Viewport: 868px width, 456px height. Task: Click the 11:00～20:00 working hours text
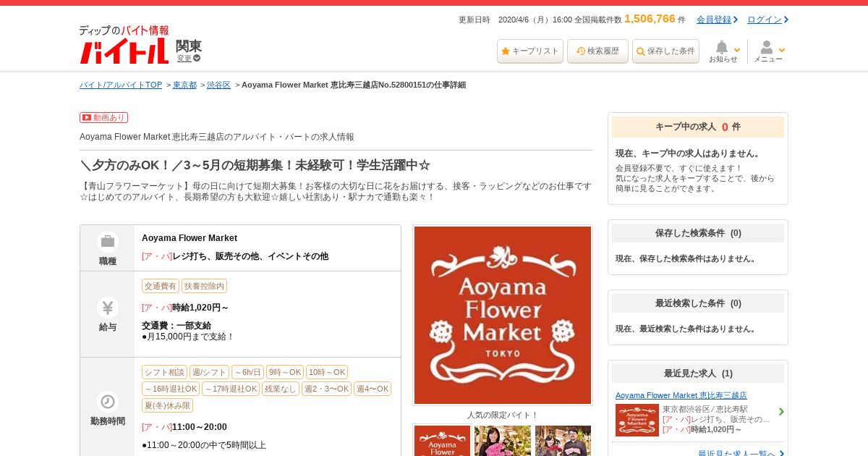pyautogui.click(x=200, y=427)
